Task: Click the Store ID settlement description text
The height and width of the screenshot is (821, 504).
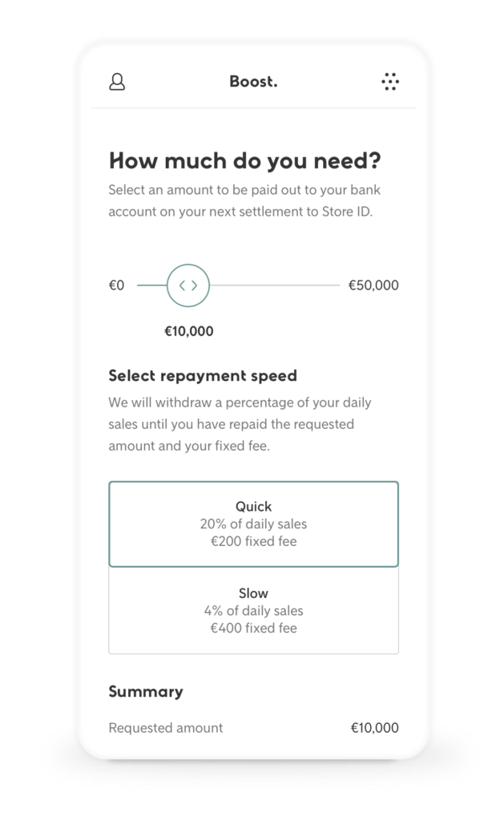Action: coord(240,202)
